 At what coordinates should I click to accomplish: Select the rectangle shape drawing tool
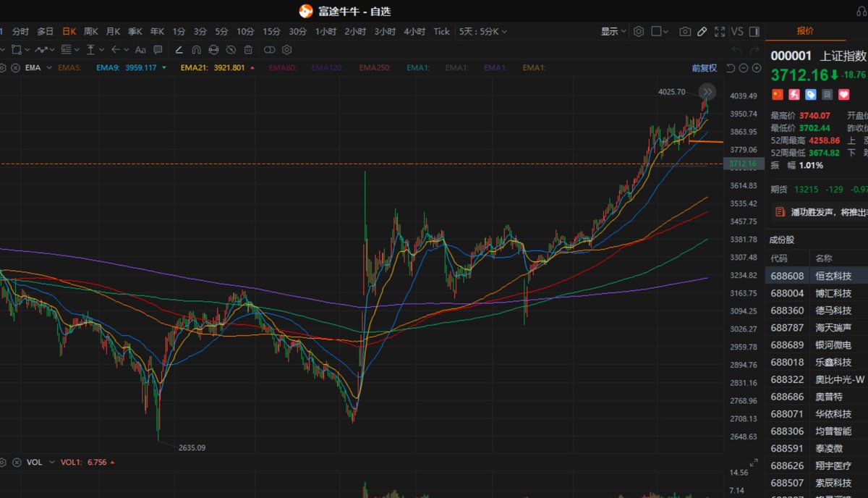click(16, 49)
